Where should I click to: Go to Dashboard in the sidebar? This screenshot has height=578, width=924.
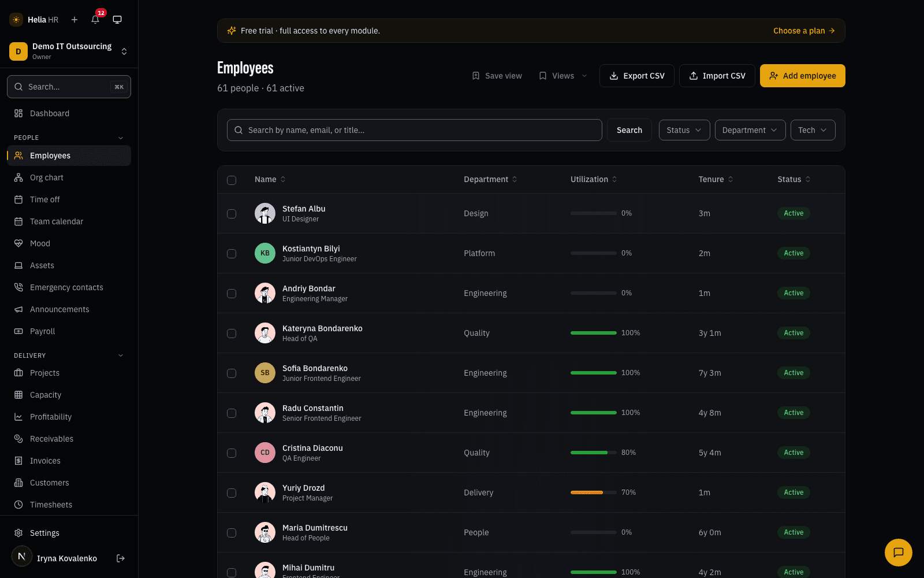(x=69, y=113)
